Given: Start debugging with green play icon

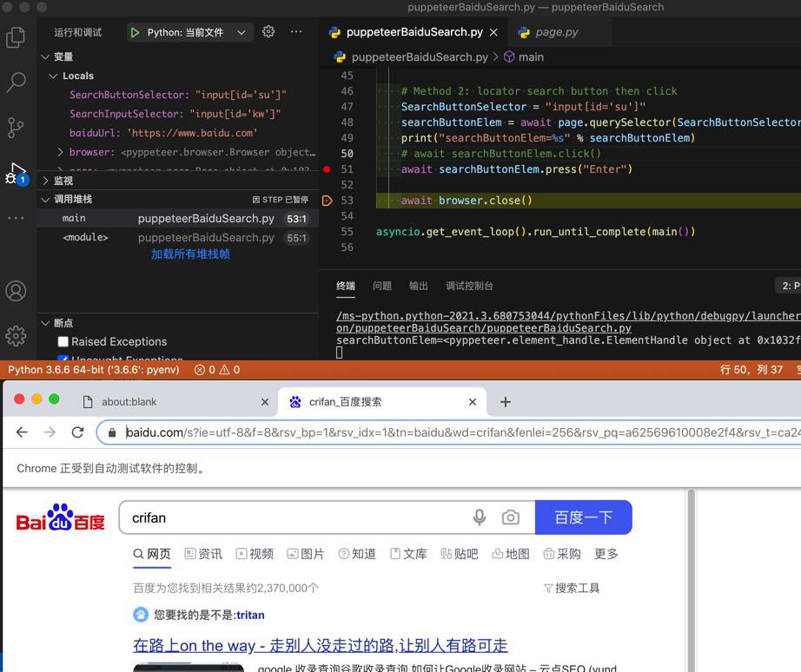Looking at the screenshot, I should (x=135, y=33).
